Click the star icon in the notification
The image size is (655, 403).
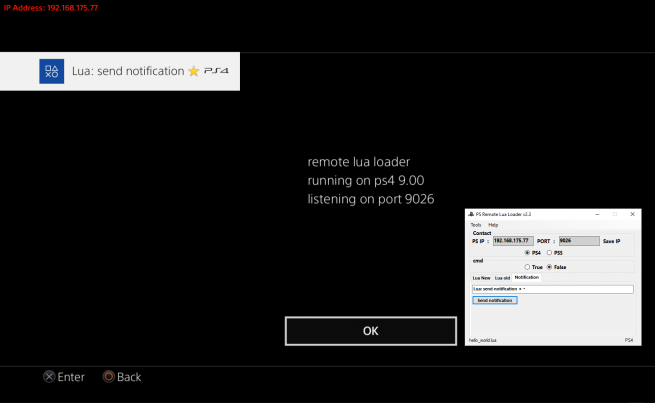[x=194, y=71]
